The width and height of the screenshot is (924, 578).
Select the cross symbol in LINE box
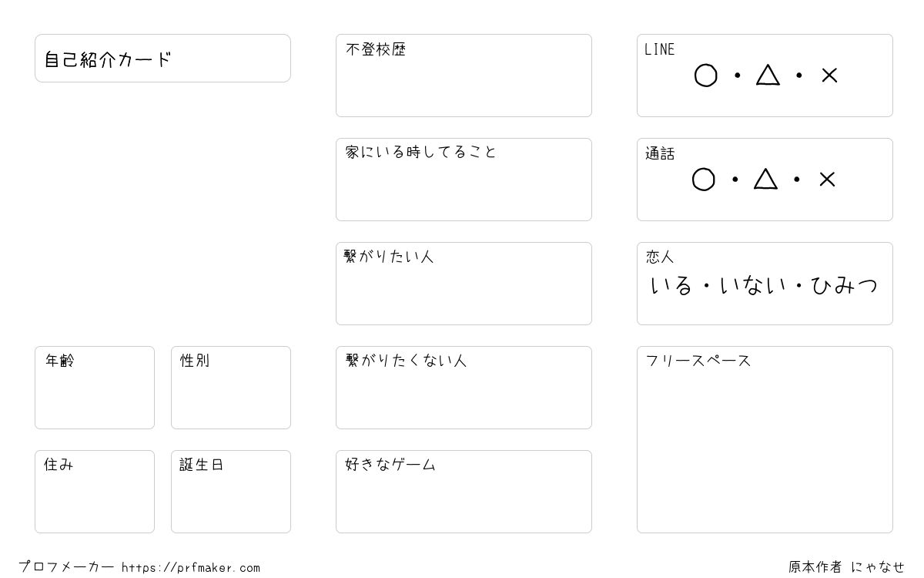pyautogui.click(x=829, y=76)
